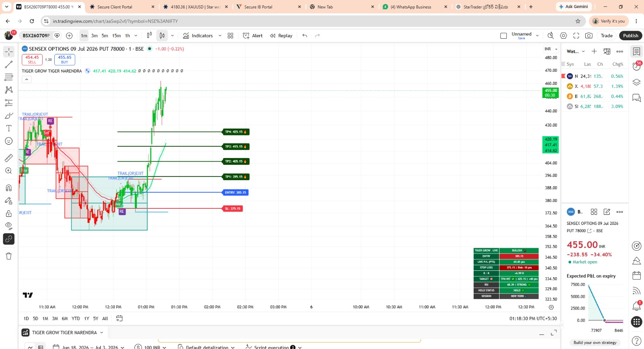Maximize the strategy tester panel
The image size is (644, 349).
point(553,333)
